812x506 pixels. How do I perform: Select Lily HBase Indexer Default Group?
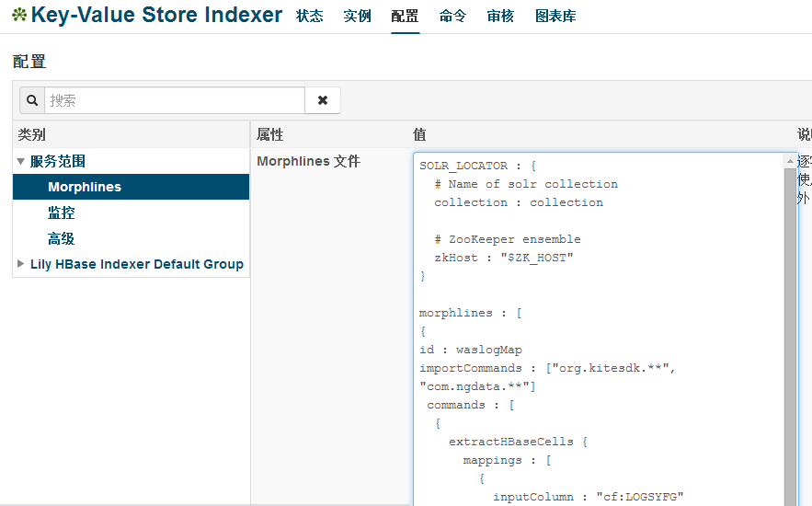coord(137,264)
